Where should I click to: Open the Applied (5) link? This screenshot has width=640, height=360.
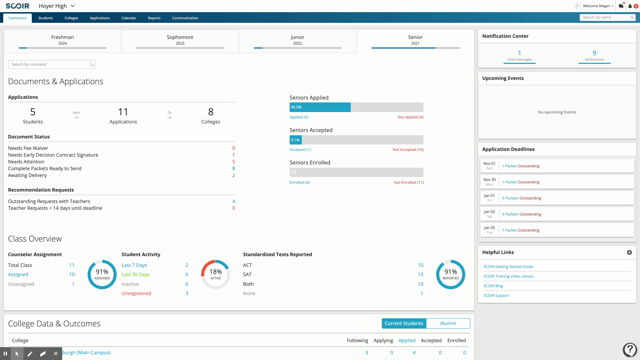click(299, 117)
